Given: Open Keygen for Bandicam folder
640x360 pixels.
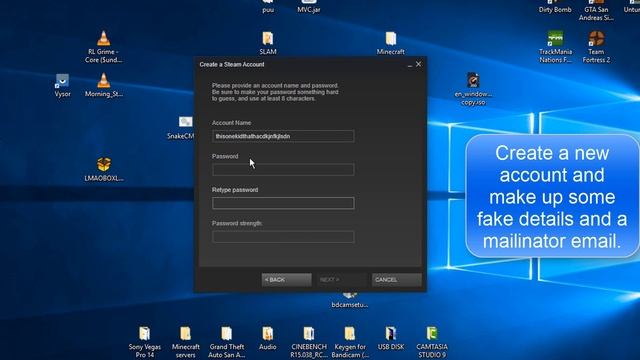Looking at the screenshot, I should [x=350, y=342].
